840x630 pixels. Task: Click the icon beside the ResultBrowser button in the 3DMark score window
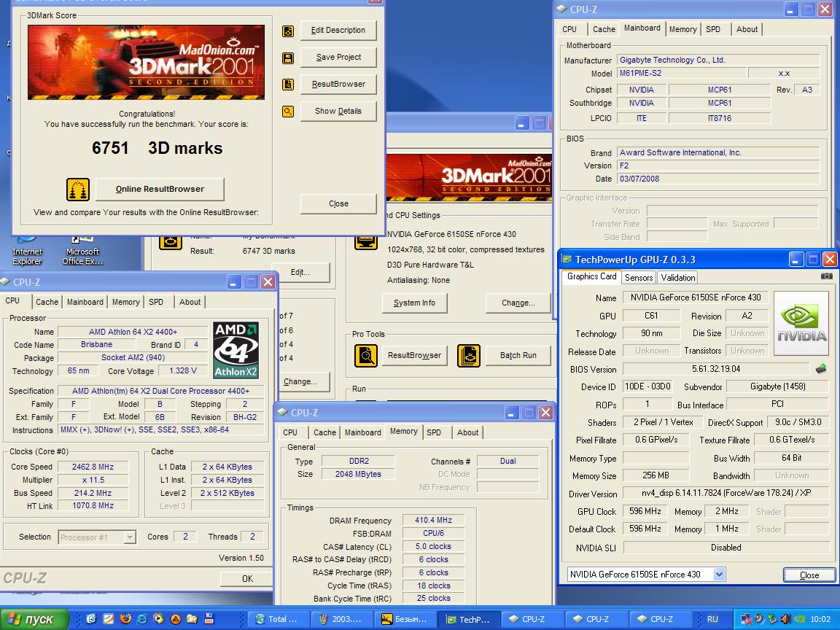coord(288,85)
